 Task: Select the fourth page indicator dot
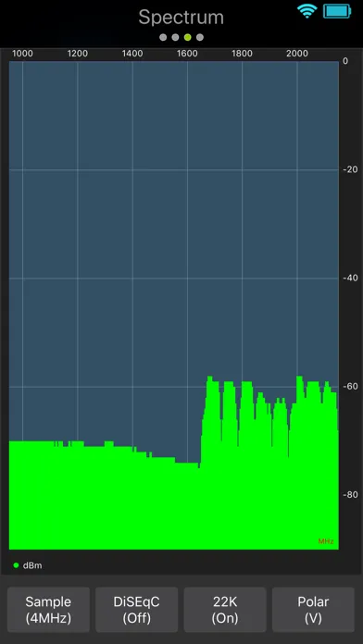(x=200, y=37)
